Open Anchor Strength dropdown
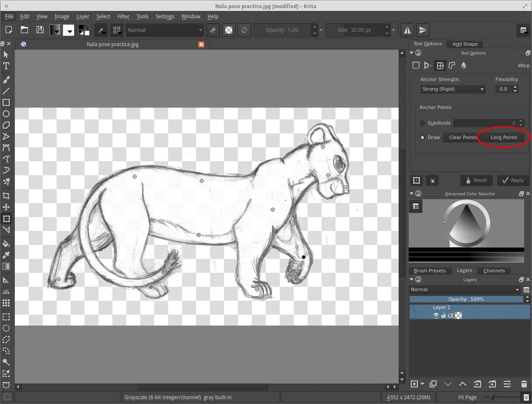 tap(453, 89)
